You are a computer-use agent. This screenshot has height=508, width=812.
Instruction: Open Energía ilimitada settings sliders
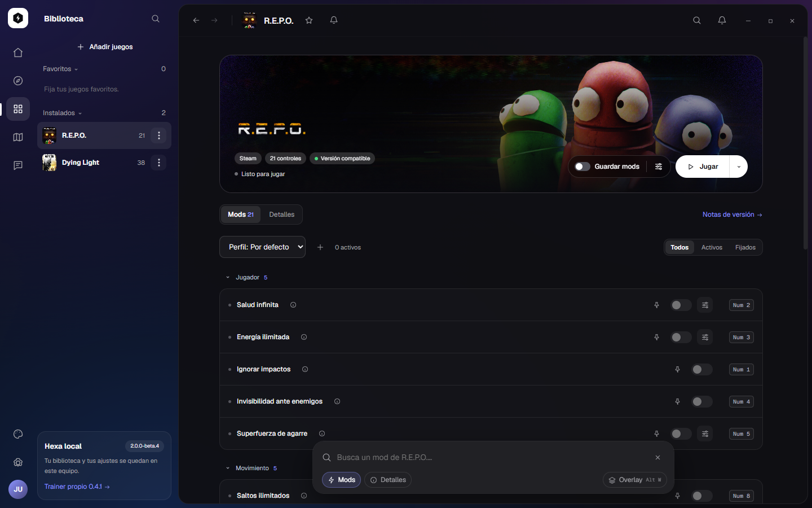point(705,337)
